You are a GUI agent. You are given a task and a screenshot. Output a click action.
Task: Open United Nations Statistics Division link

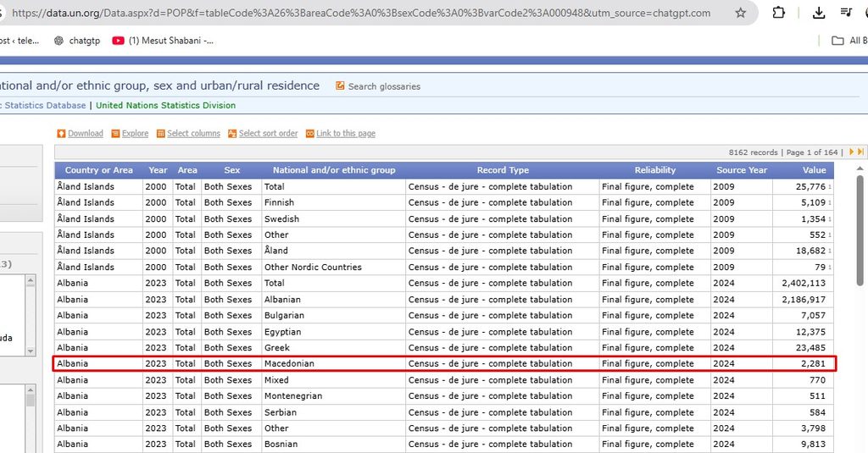click(x=165, y=105)
